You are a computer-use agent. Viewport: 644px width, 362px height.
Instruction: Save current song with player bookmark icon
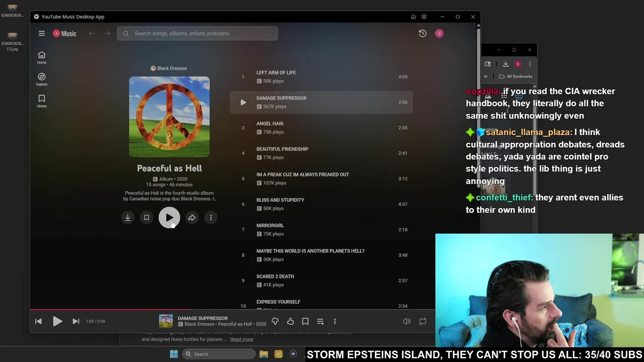pyautogui.click(x=305, y=321)
